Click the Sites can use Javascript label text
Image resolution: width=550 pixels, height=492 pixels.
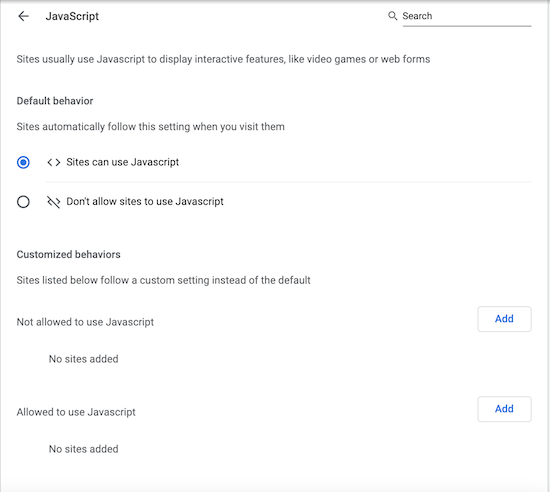pos(122,162)
